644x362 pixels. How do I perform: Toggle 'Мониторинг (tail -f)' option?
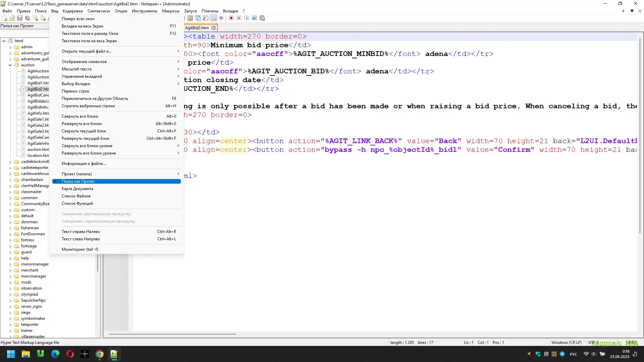[x=116, y=249]
